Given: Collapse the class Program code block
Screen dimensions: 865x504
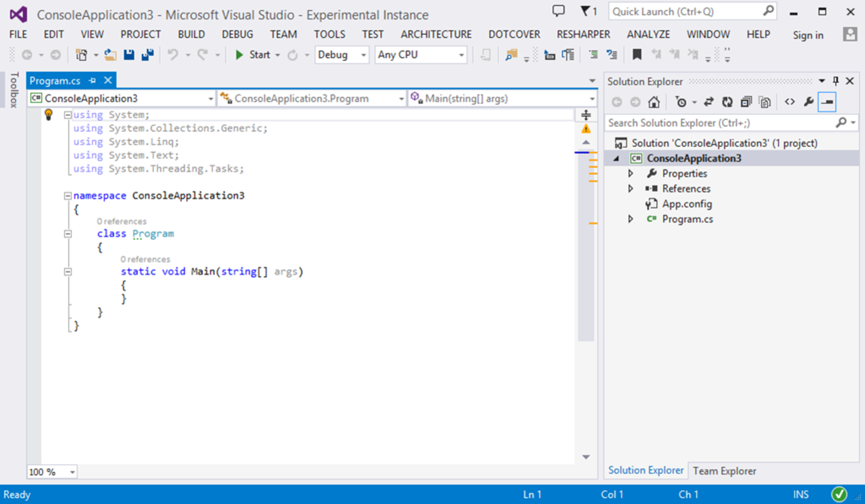Looking at the screenshot, I should (68, 234).
